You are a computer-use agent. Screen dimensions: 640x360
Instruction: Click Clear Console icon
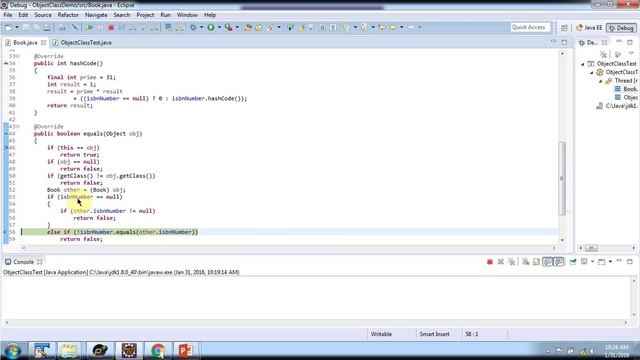click(526, 262)
